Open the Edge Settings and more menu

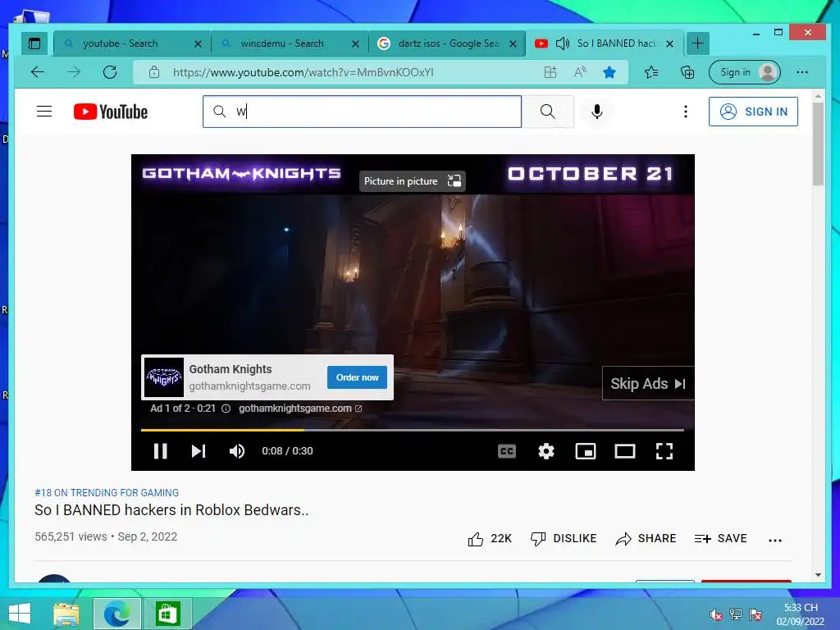(x=802, y=72)
